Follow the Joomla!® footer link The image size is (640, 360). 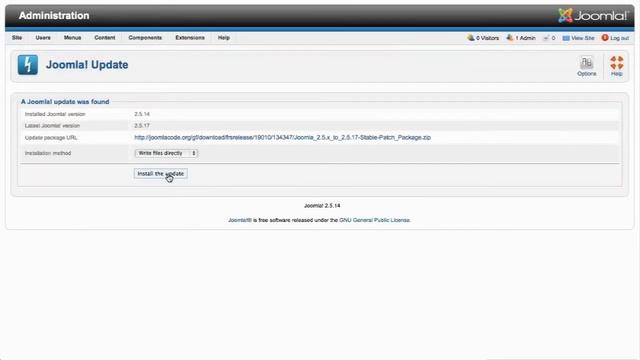pos(240,220)
